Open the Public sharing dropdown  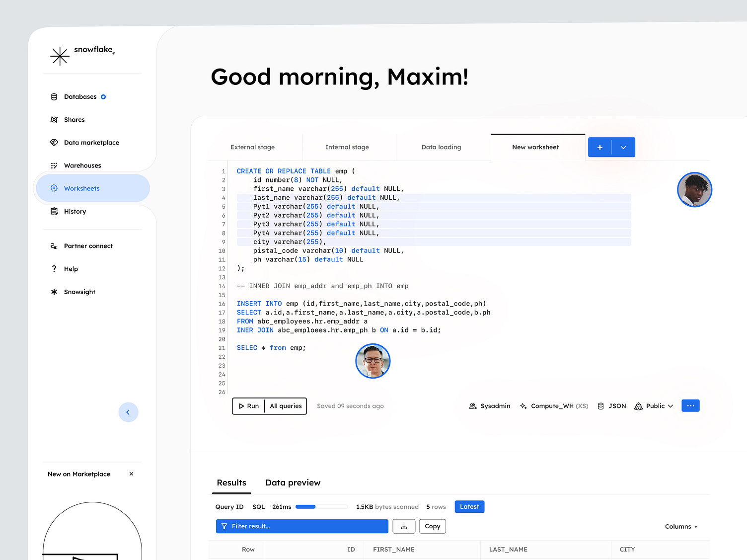pos(654,405)
